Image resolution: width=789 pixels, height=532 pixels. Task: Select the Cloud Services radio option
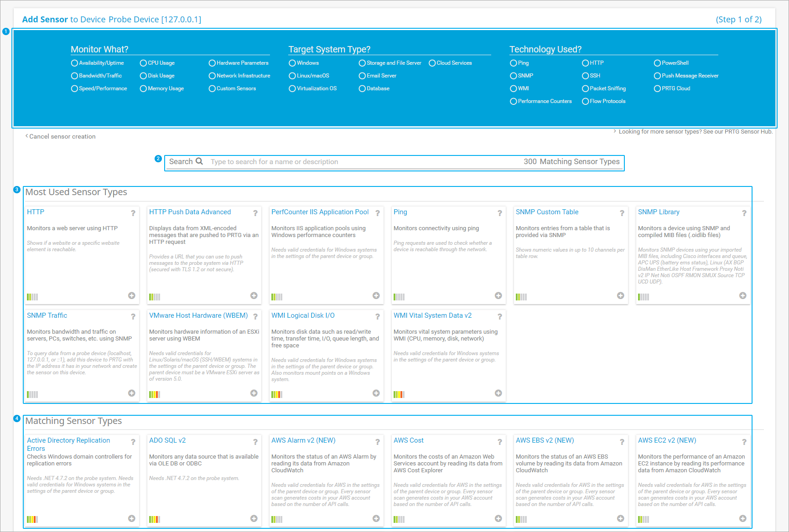point(432,63)
